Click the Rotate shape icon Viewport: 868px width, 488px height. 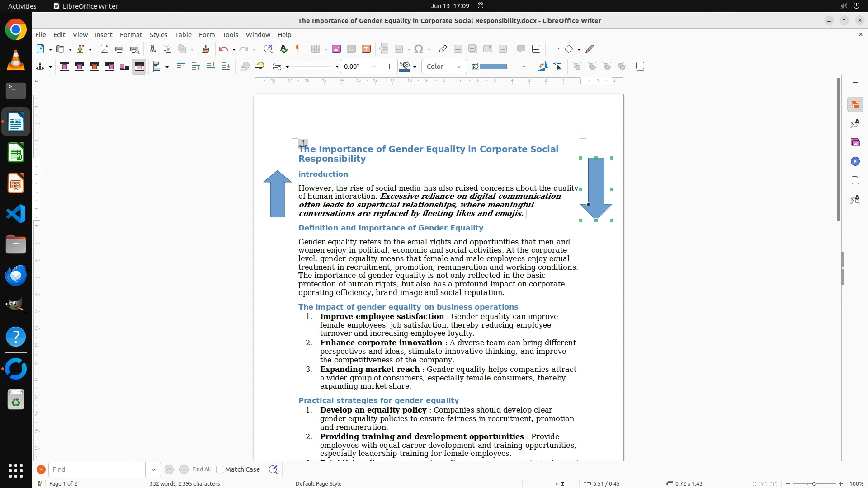[542, 67]
